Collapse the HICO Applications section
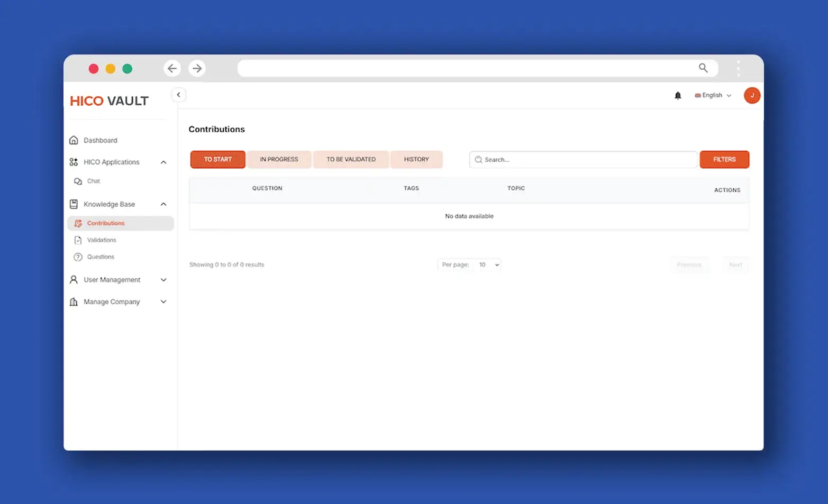Viewport: 828px width, 504px height. (163, 162)
